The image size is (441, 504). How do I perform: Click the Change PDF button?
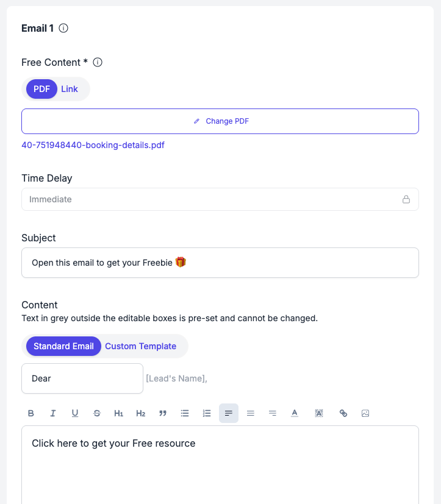click(220, 121)
